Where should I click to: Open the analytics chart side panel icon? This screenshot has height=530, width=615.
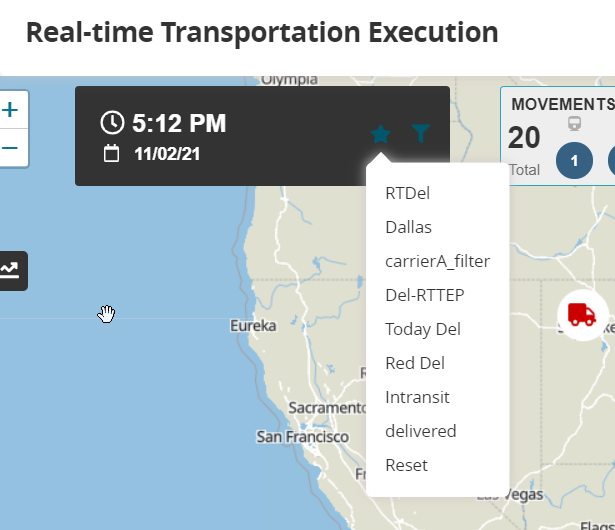pyautogui.click(x=10, y=271)
